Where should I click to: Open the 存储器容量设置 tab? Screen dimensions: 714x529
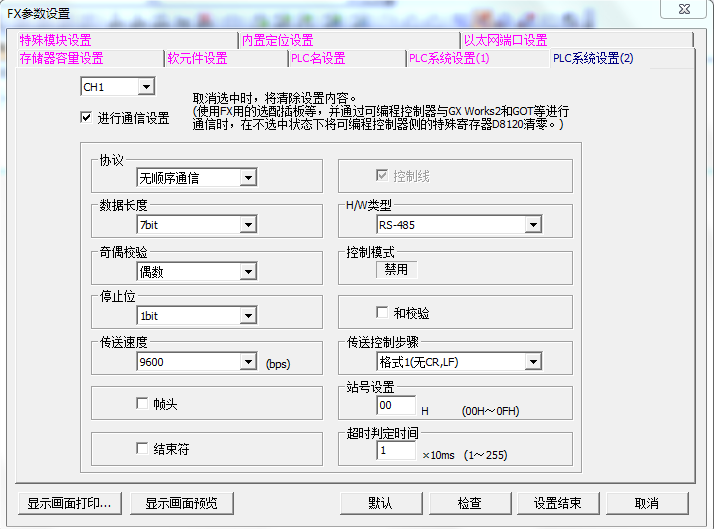[62, 58]
